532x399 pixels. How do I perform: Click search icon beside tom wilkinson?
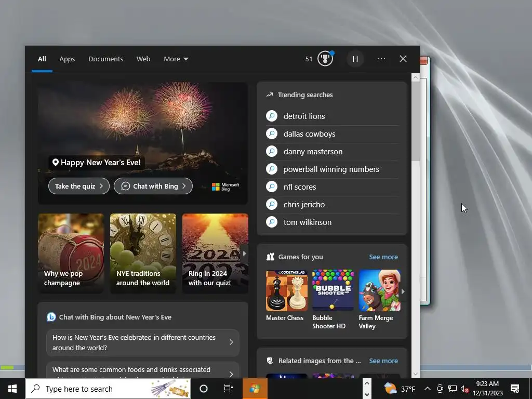[272, 222]
